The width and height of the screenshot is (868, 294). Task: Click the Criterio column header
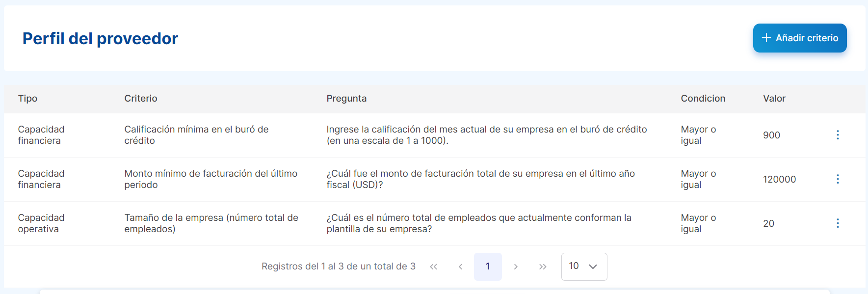(x=141, y=99)
